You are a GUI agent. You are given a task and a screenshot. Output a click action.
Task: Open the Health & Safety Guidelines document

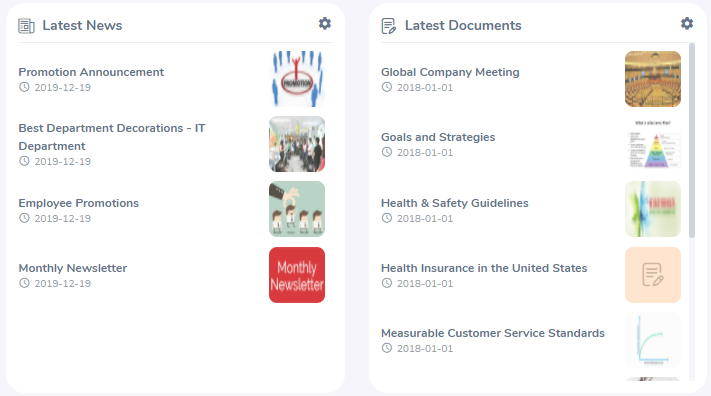click(x=455, y=203)
